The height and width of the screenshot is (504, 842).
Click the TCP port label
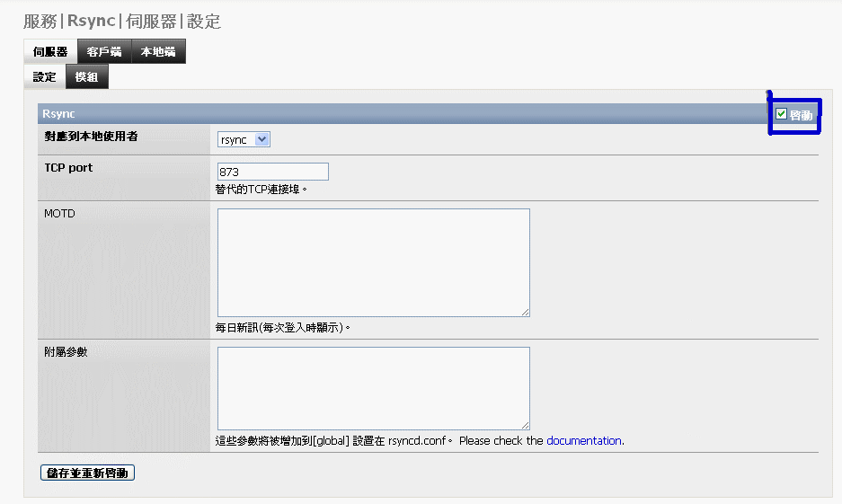click(x=68, y=167)
